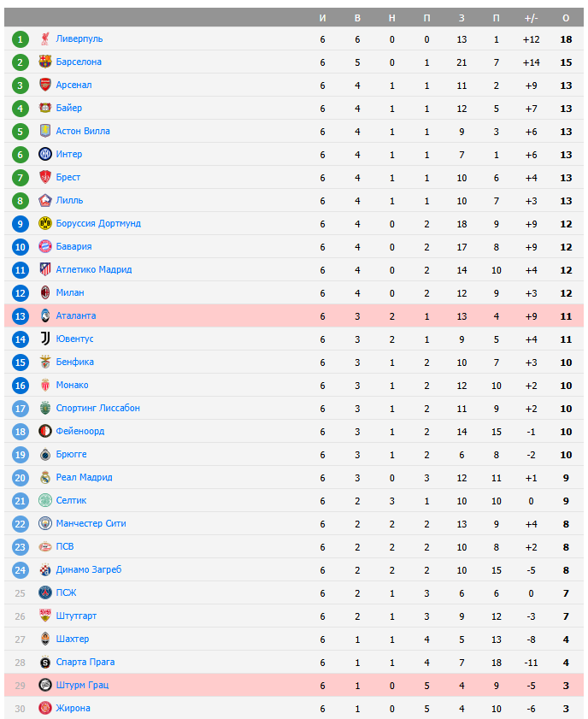
Task: Click the blue position badge number 24
Action: pyautogui.click(x=21, y=569)
